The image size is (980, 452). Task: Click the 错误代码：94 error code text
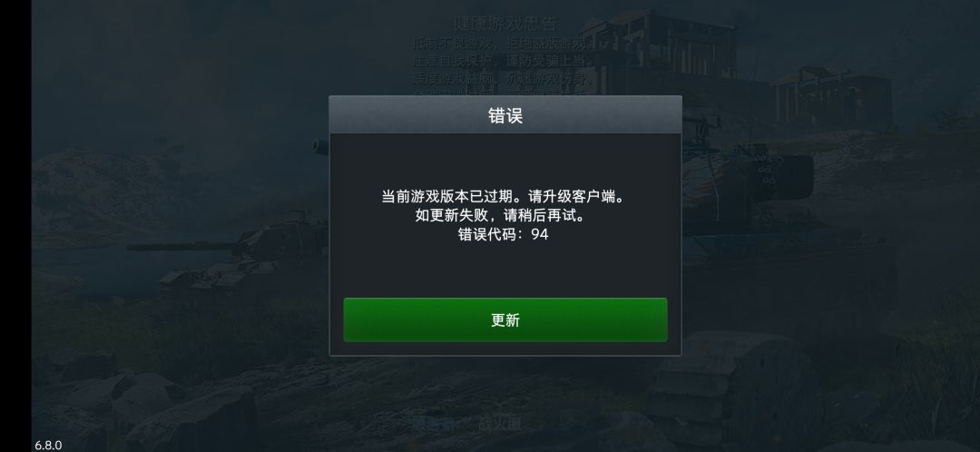point(503,234)
